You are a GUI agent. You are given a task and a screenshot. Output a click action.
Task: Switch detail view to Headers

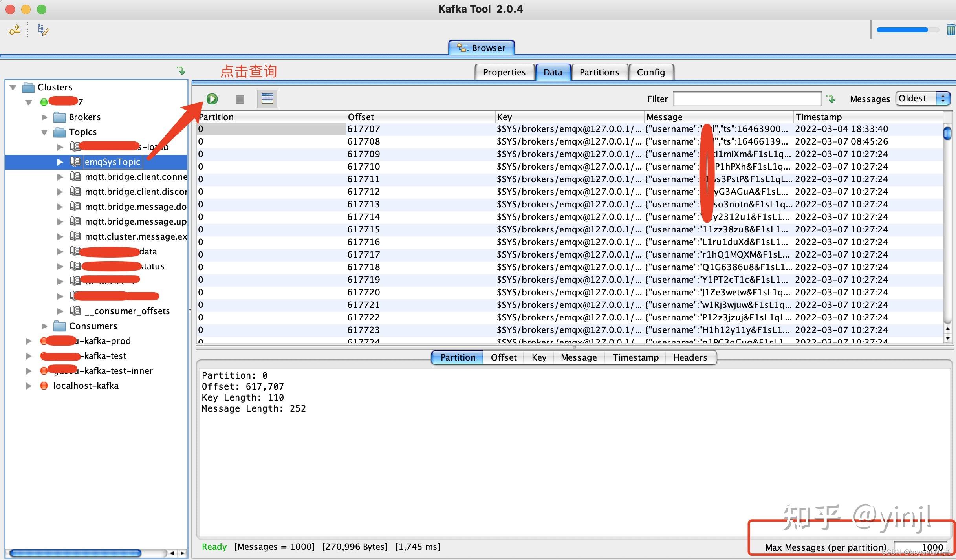pyautogui.click(x=690, y=357)
